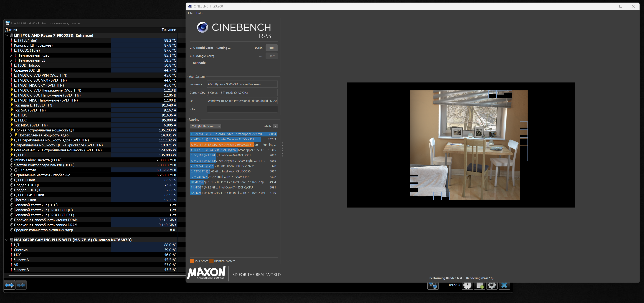The height and width of the screenshot is (303, 644).
Task: Click HWiNFO clock reset timer icon
Action: point(467,285)
